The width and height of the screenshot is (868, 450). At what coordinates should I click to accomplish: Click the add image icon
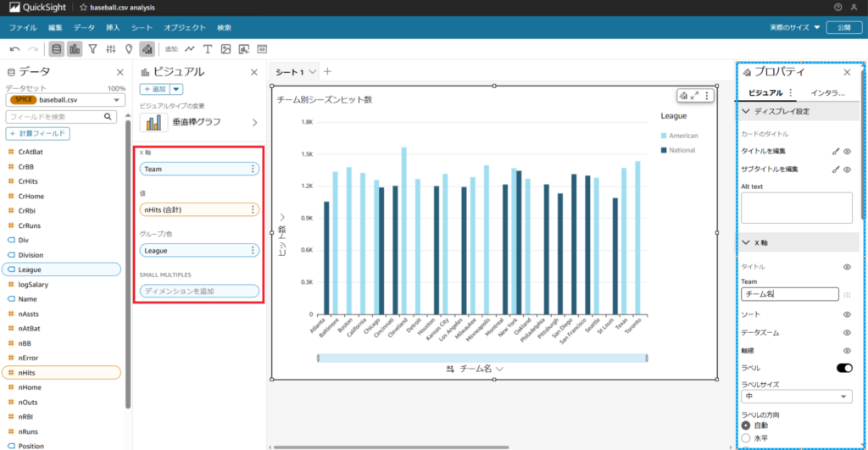225,49
